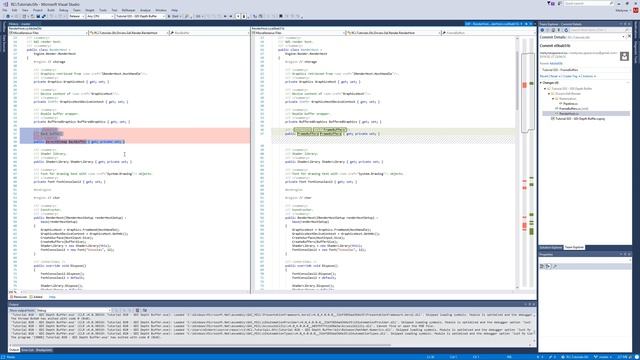Click the Save All toolbar icon
The height and width of the screenshot is (360, 640).
[x=44, y=16]
